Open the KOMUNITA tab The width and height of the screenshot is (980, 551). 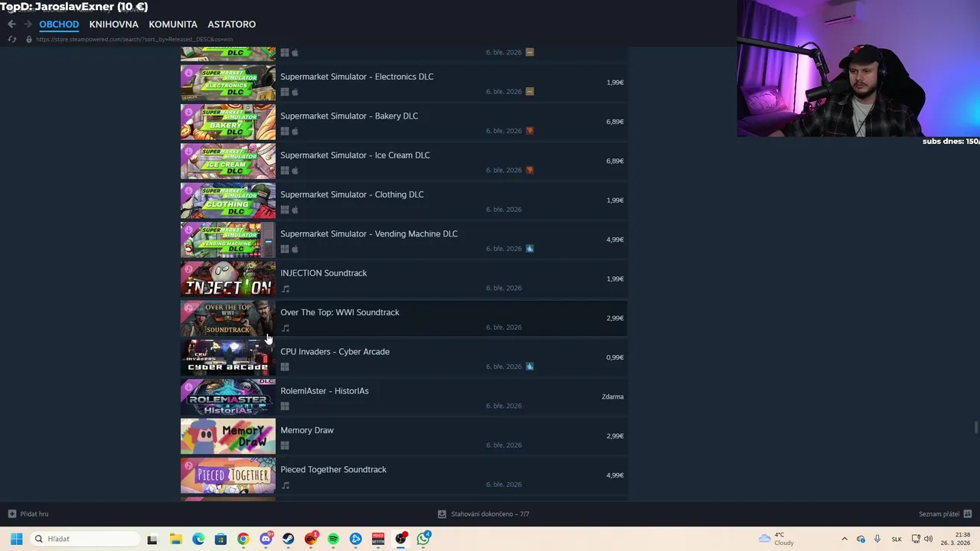point(173,24)
